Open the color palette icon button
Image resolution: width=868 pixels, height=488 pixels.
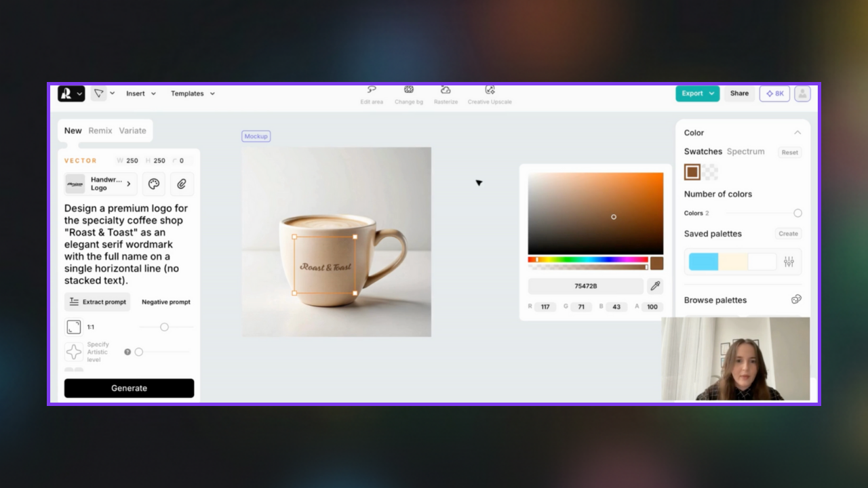pyautogui.click(x=154, y=184)
